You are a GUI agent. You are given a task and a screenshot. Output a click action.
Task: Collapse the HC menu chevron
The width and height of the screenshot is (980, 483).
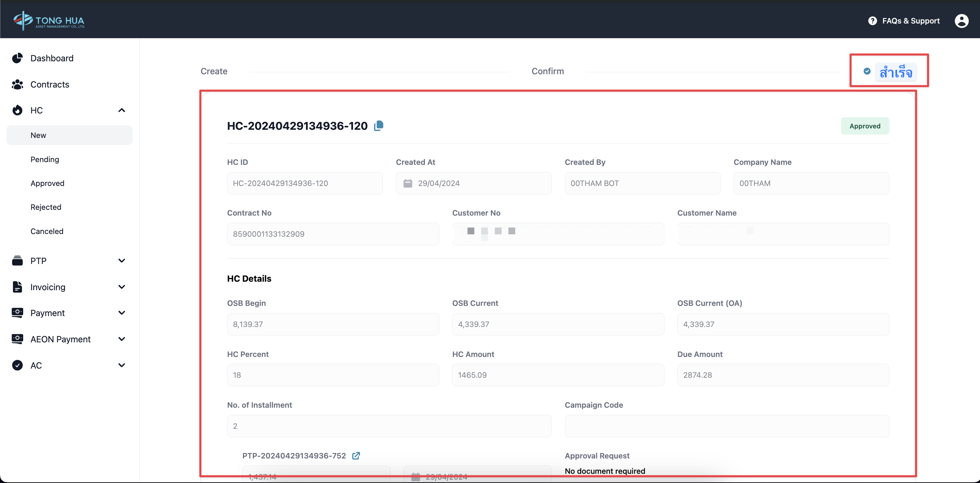click(122, 110)
